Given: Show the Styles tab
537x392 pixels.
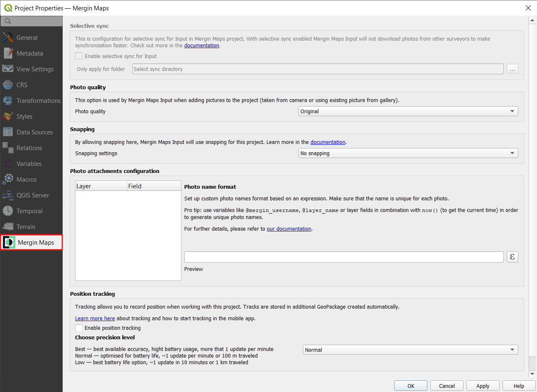Looking at the screenshot, I should click(32, 116).
